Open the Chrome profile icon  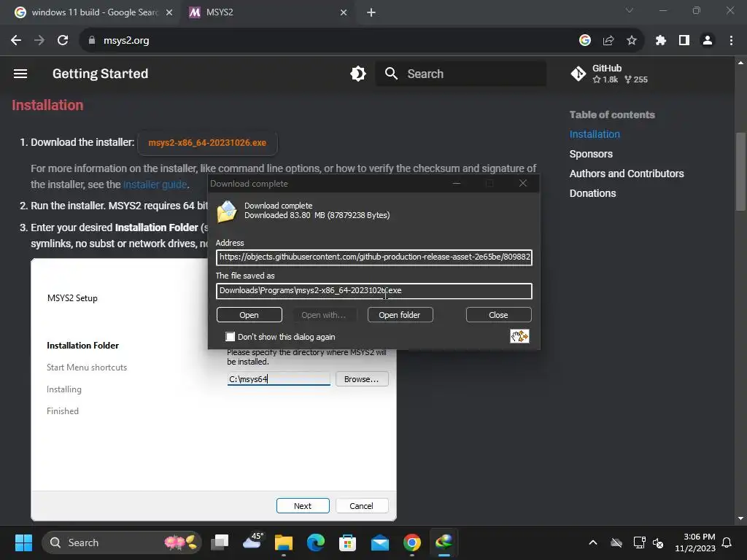click(x=708, y=41)
